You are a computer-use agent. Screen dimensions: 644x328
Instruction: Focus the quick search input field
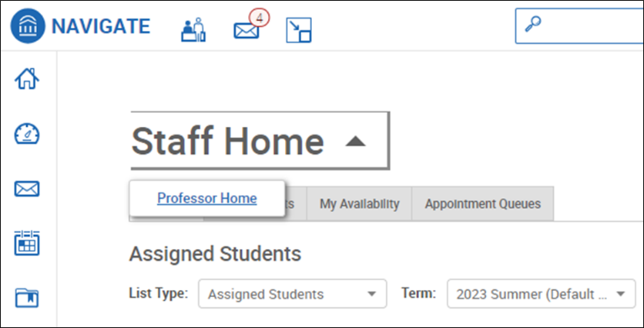pyautogui.click(x=579, y=26)
